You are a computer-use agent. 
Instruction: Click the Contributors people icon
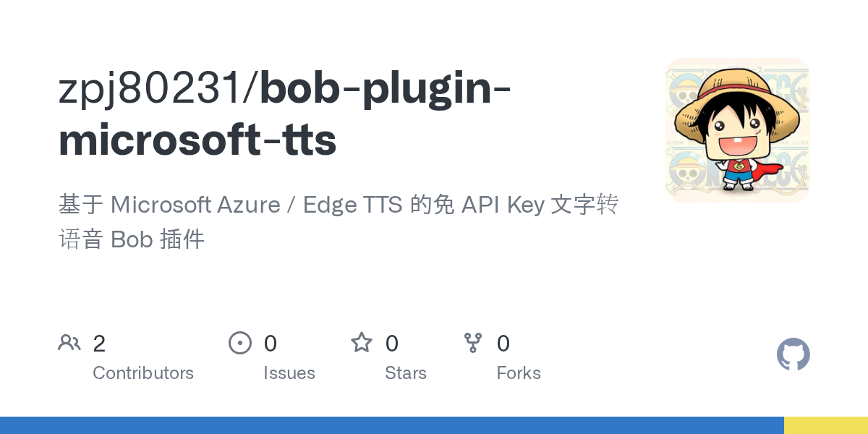(69, 343)
